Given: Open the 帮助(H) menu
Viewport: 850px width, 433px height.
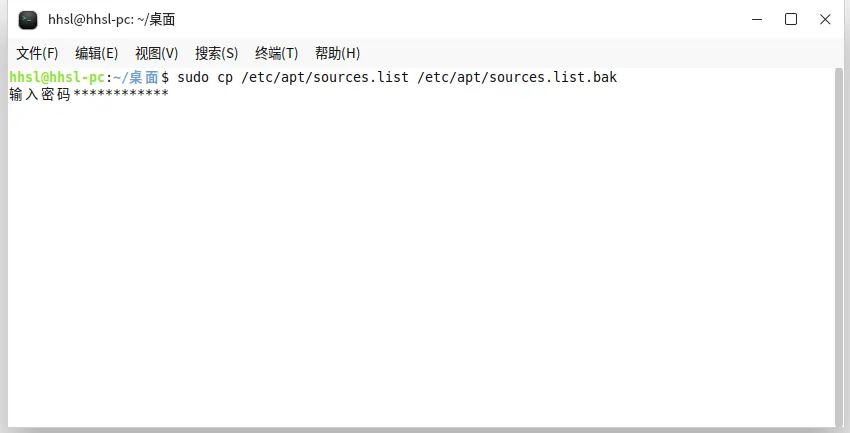Looking at the screenshot, I should click(x=337, y=53).
